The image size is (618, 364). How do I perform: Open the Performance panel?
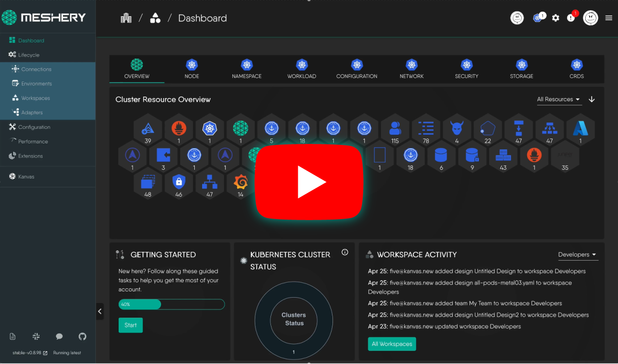(33, 142)
